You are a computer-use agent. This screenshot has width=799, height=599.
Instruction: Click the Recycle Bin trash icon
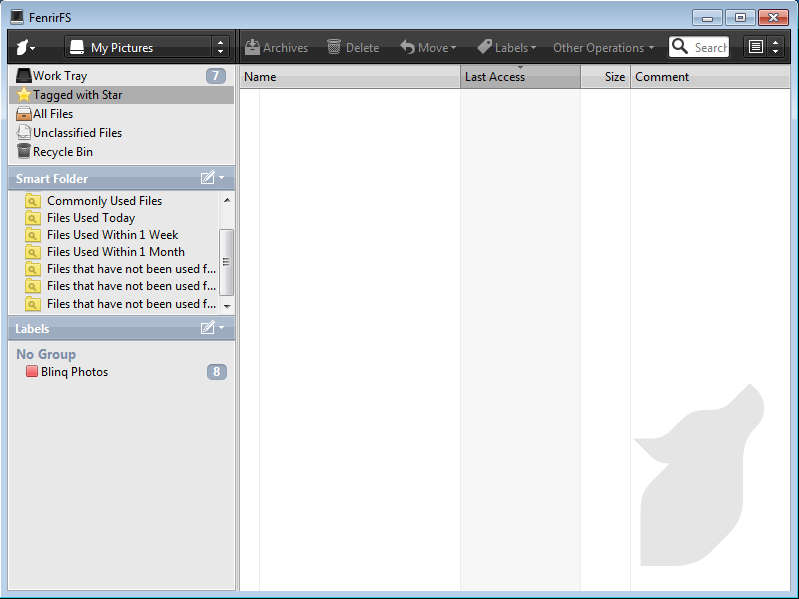[x=23, y=151]
